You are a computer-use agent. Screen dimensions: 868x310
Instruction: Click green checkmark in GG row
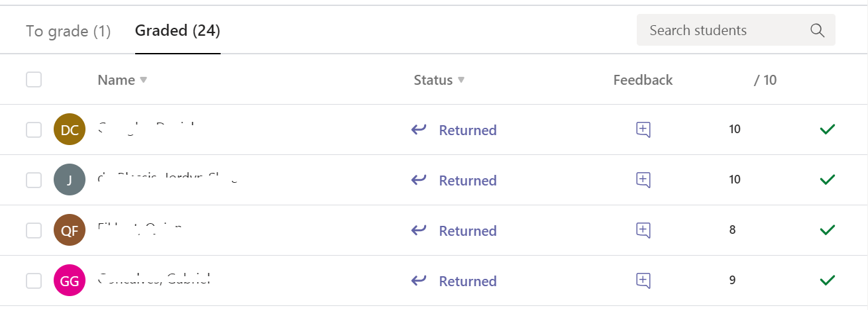(x=826, y=280)
